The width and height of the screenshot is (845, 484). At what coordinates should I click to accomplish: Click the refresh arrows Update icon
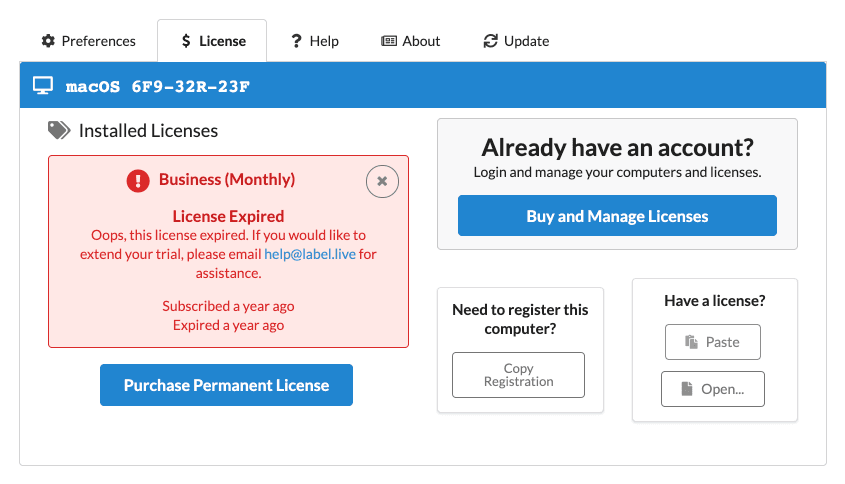coord(490,41)
